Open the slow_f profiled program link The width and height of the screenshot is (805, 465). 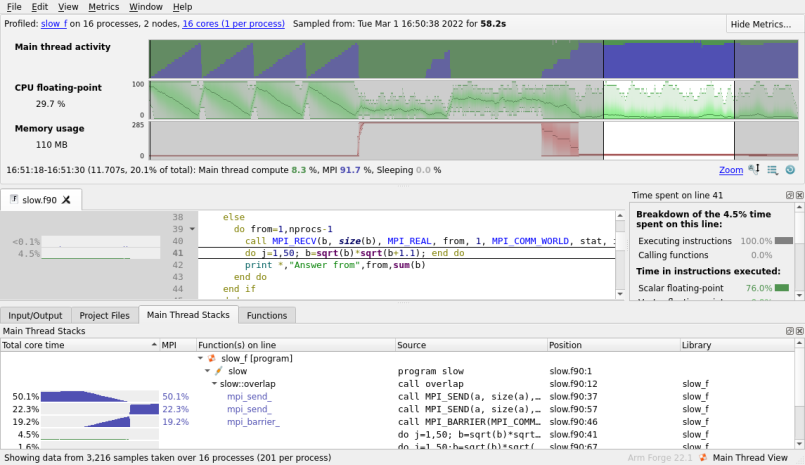(54, 24)
